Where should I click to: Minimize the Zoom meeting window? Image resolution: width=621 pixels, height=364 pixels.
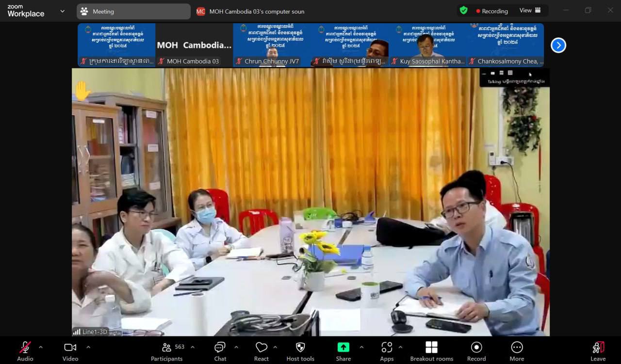(x=566, y=10)
